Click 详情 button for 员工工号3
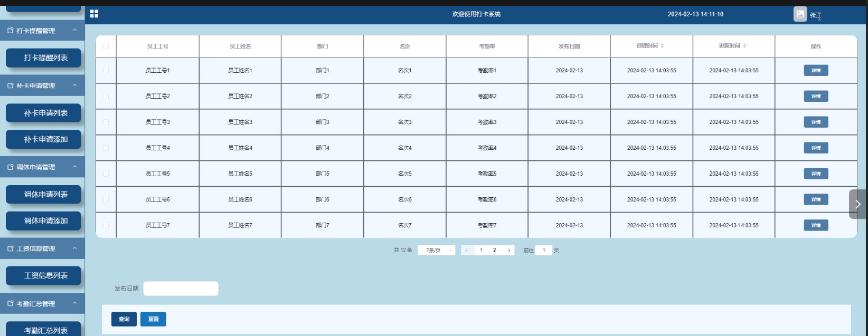Image resolution: width=868 pixels, height=336 pixels. 816,122
